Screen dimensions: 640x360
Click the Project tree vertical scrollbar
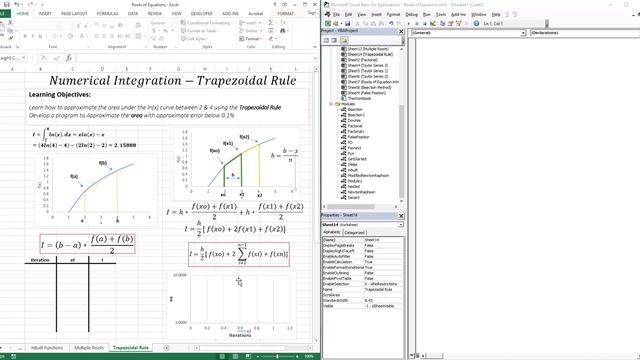(402, 151)
